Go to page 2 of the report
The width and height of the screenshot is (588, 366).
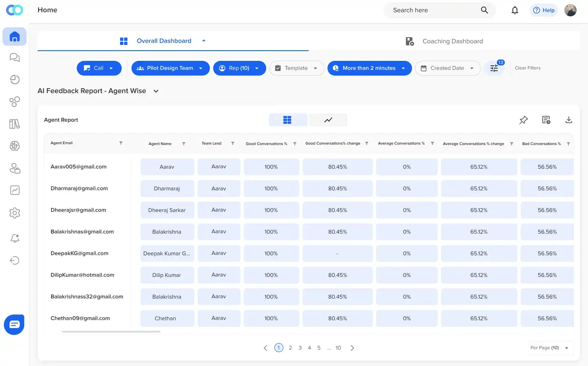290,348
